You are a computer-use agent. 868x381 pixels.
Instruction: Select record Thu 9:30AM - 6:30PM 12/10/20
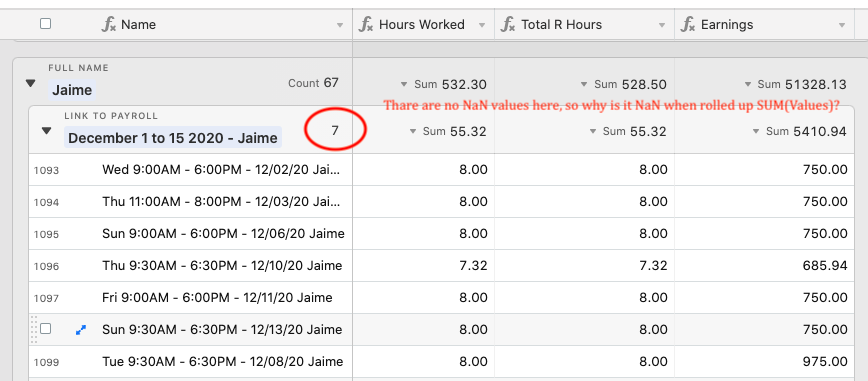point(222,266)
